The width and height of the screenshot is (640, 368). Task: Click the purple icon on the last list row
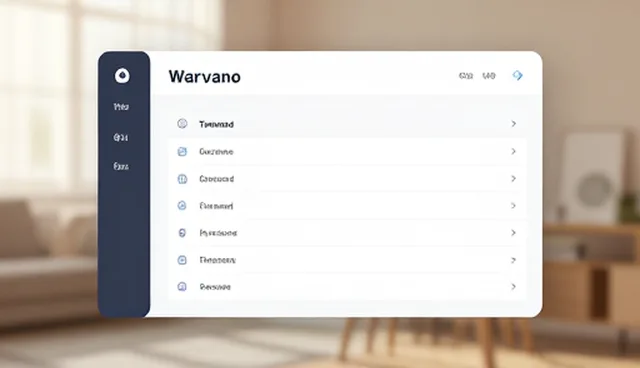point(182,286)
